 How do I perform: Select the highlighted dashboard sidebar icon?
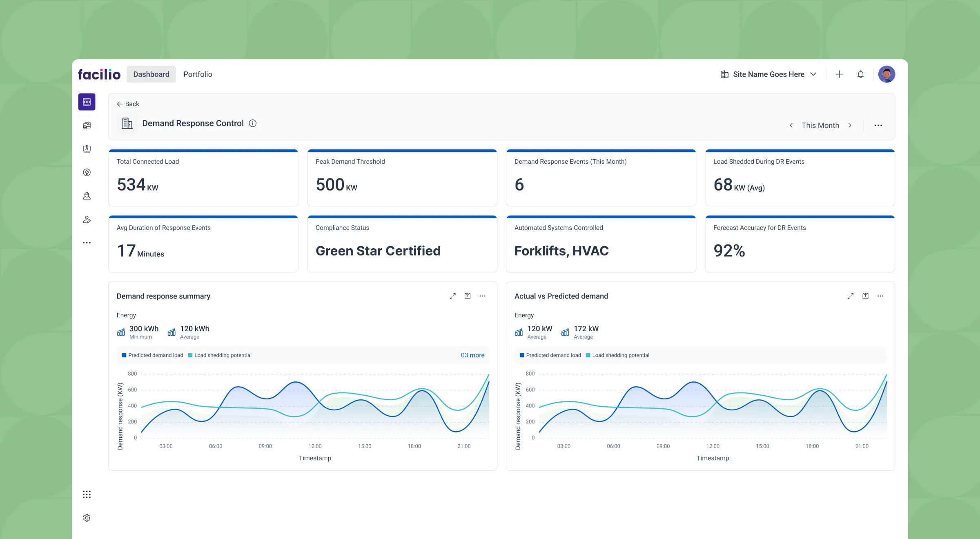click(87, 102)
